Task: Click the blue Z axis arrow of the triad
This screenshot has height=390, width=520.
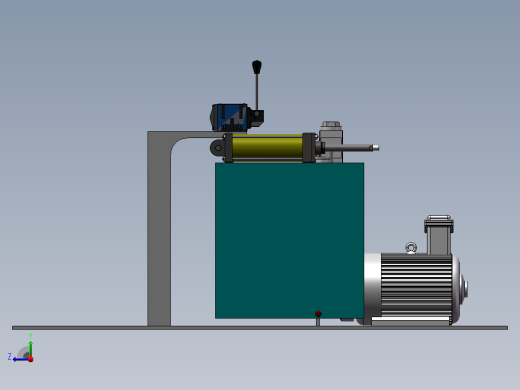Action: point(21,359)
